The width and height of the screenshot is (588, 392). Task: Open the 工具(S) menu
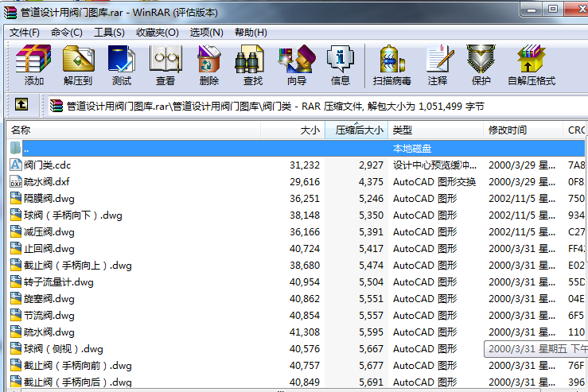click(109, 33)
